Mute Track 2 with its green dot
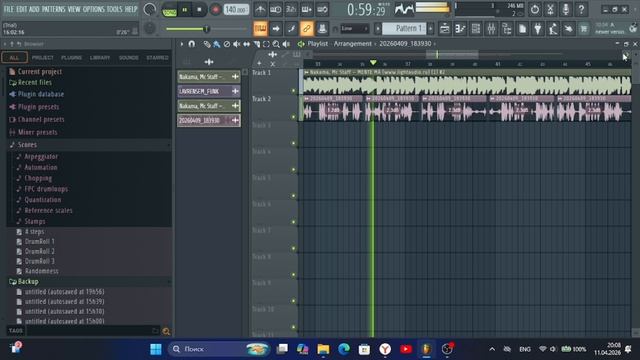Viewport: 640px width, 360px height. click(293, 117)
